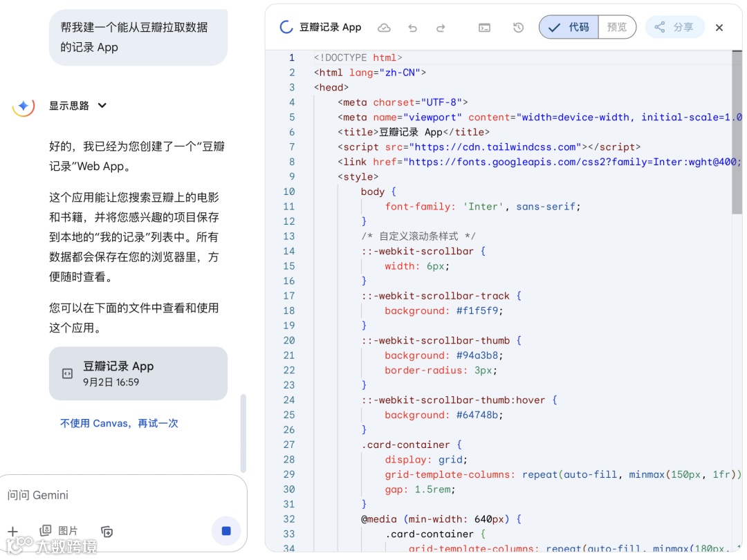The width and height of the screenshot is (747, 560).
Task: Open the 豆瓣记录 App file card
Action: 138,373
